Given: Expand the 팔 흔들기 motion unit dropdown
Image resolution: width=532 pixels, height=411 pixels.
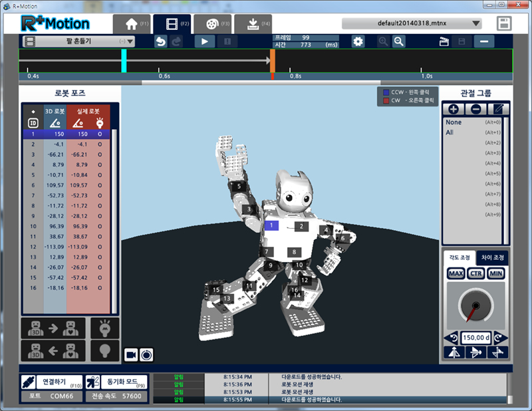Looking at the screenshot, I should tap(78, 41).
